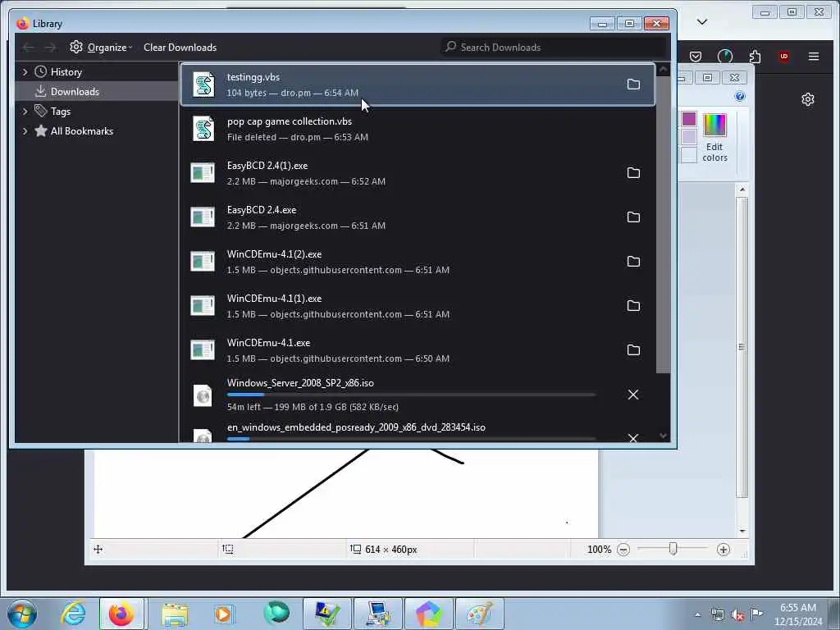
Task: Click the muted volume tray icon
Action: pyautogui.click(x=737, y=615)
